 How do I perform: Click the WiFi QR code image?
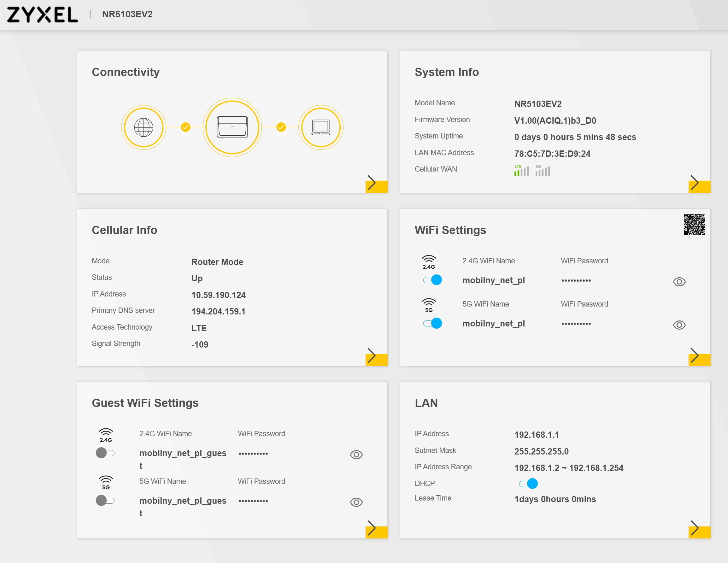[x=694, y=224]
